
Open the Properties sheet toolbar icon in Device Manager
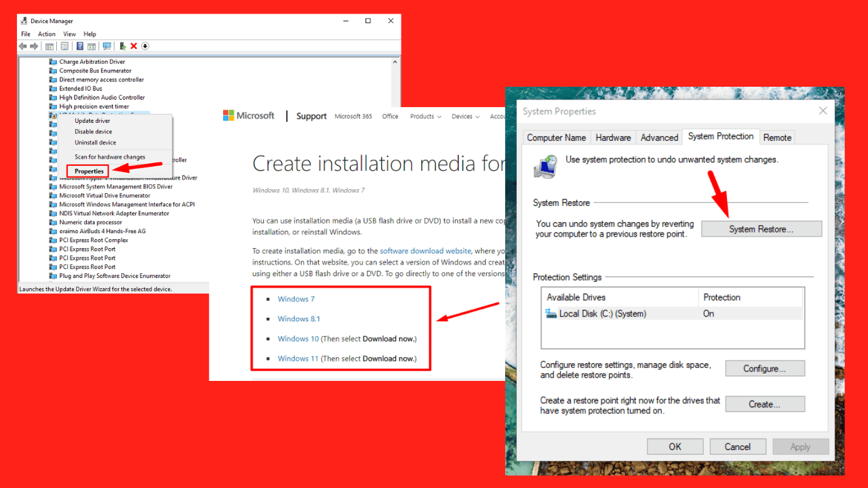[64, 46]
